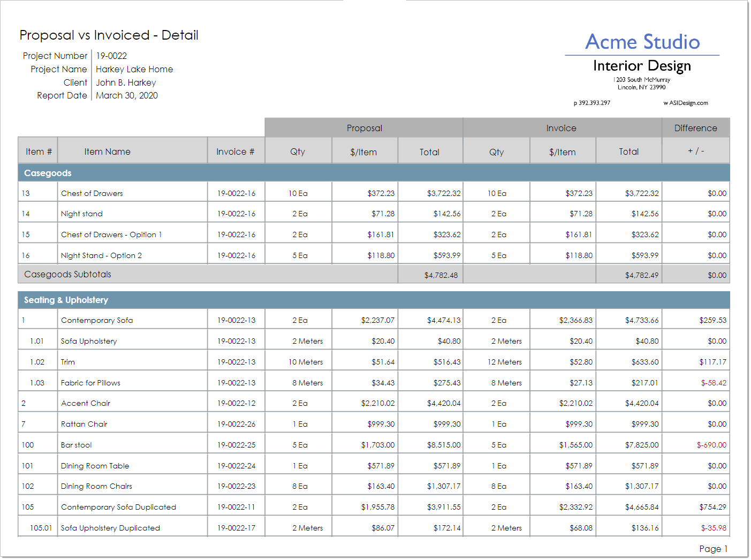Image resolution: width=751 pixels, height=560 pixels.
Task: Click the phone number p 392.393.297
Action: coord(592,103)
